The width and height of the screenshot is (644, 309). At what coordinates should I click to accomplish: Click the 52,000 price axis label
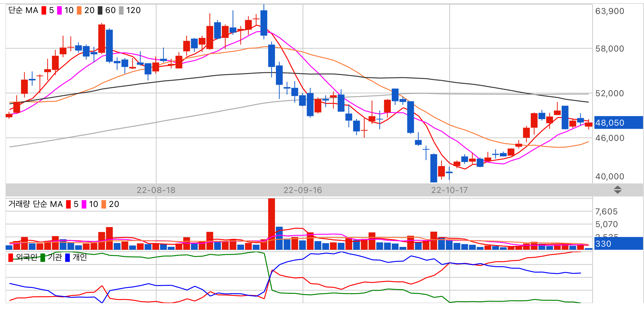(x=610, y=93)
